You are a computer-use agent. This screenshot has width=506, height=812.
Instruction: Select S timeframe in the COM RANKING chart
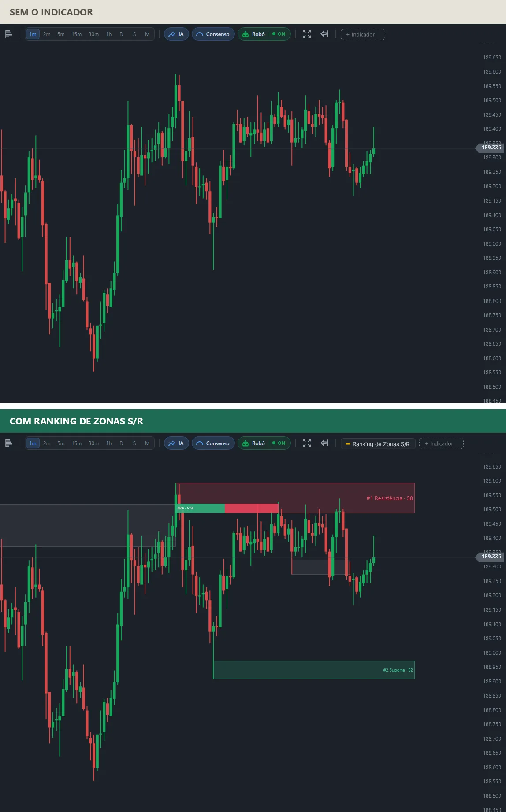(x=134, y=443)
